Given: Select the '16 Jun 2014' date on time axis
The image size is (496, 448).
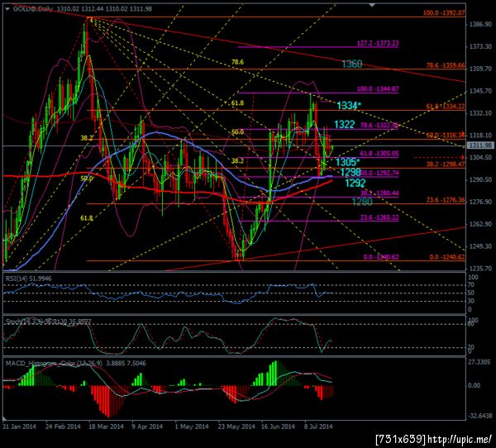Looking at the screenshot, I should [x=278, y=427].
